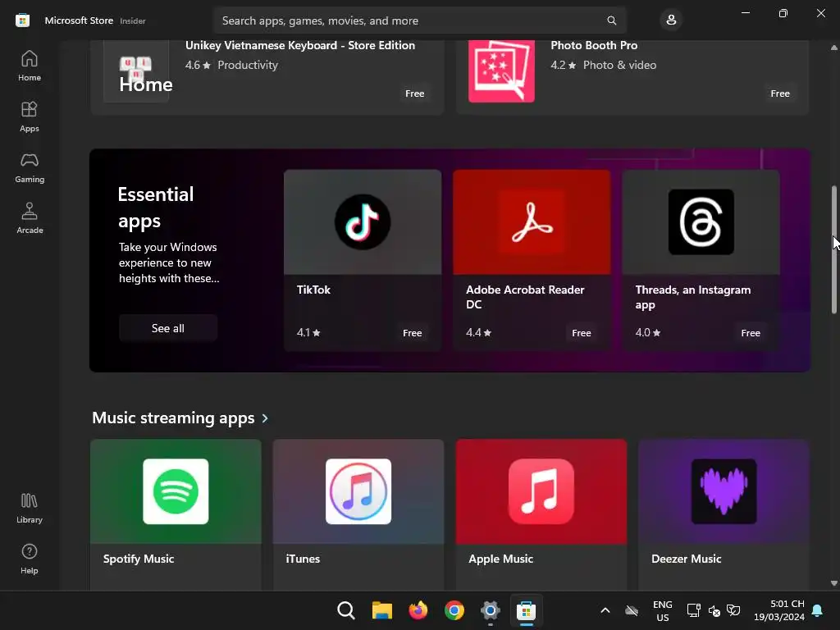
Task: Open the Music streaming apps heading link
Action: pos(173,418)
